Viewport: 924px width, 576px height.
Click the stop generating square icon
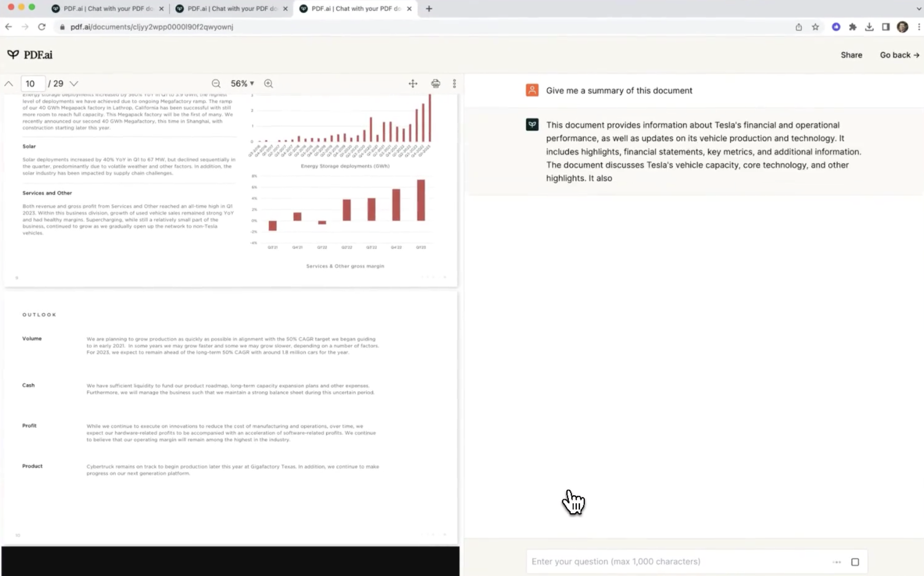click(855, 562)
